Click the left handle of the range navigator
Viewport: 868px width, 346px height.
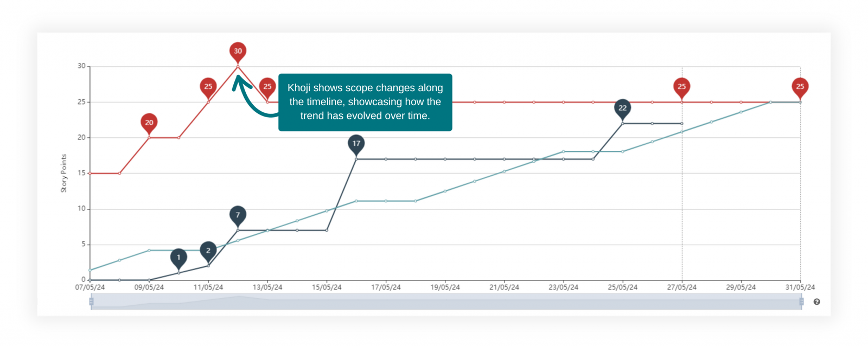coord(91,302)
